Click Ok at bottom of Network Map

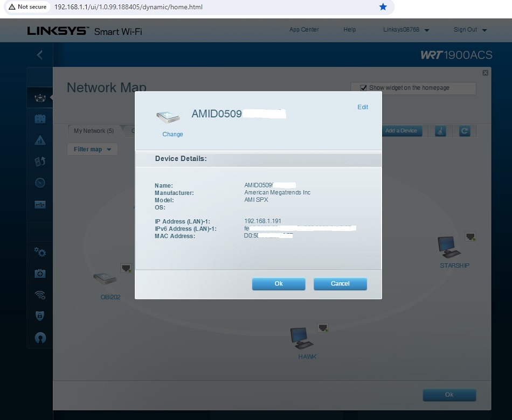449,395
